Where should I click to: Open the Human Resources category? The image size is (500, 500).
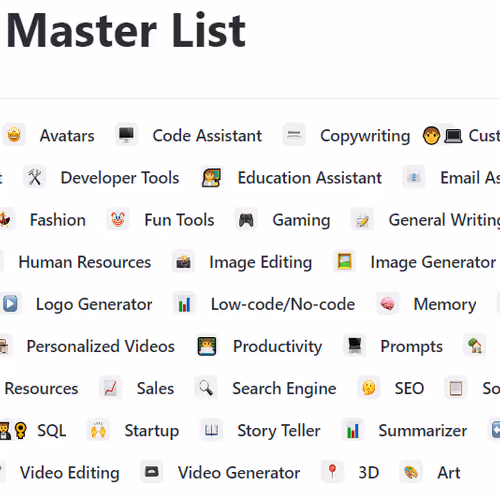(x=85, y=262)
